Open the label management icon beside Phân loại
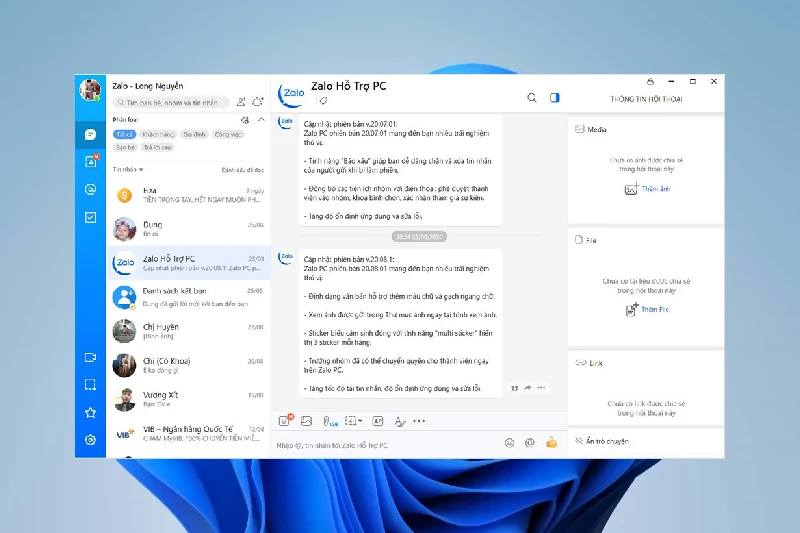The image size is (800, 533). 245,120
